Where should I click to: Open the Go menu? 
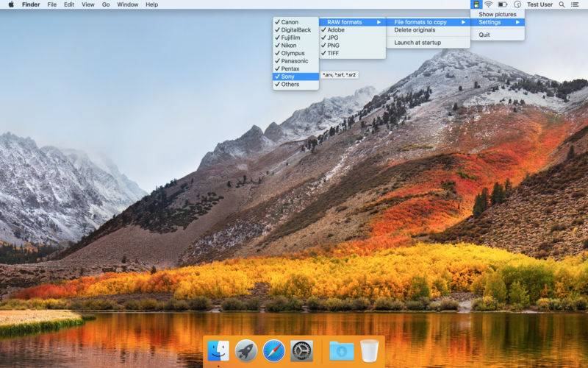[106, 4]
